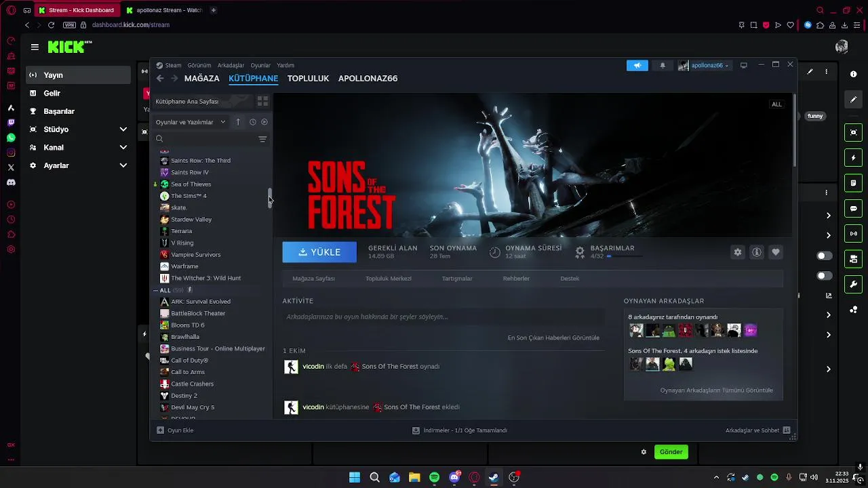Click the green Gönder button
This screenshot has width=868, height=488.
pos(671,452)
